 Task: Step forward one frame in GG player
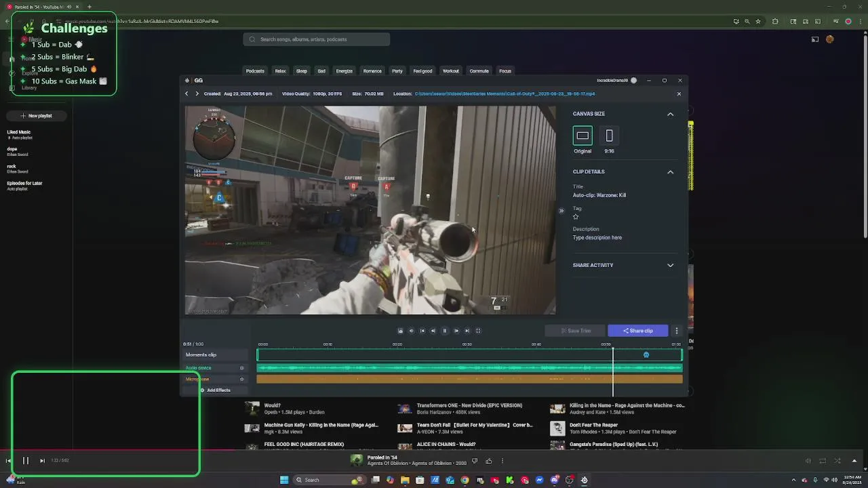(456, 331)
